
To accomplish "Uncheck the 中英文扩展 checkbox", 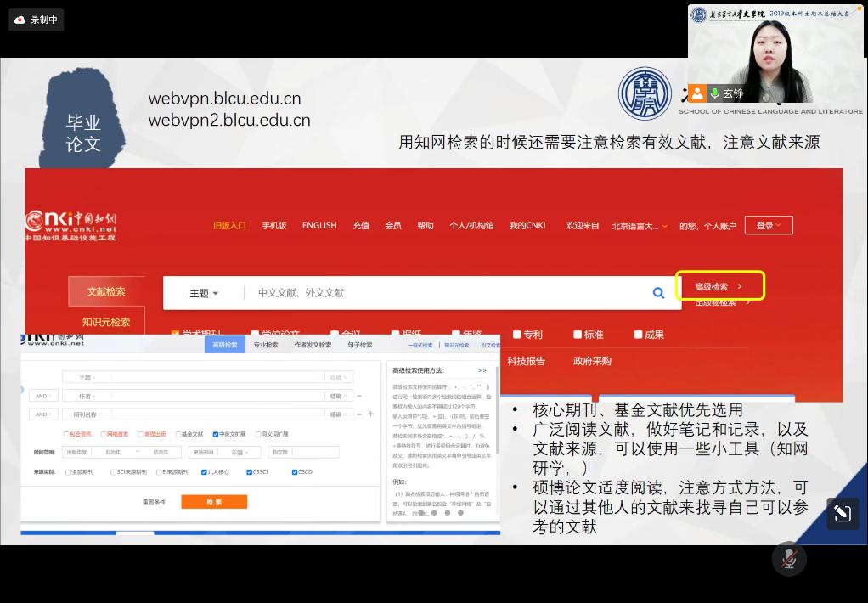I will tap(216, 435).
